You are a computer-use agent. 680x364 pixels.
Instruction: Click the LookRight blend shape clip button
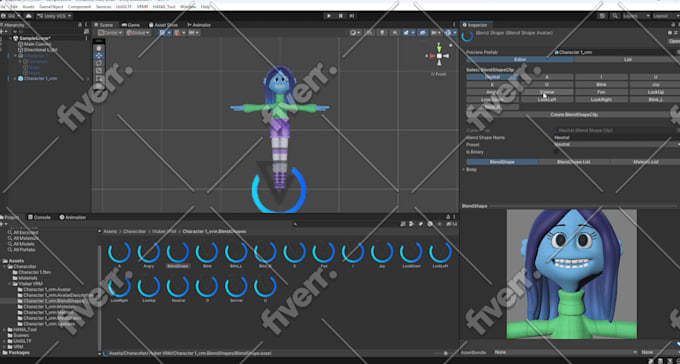[x=601, y=99]
